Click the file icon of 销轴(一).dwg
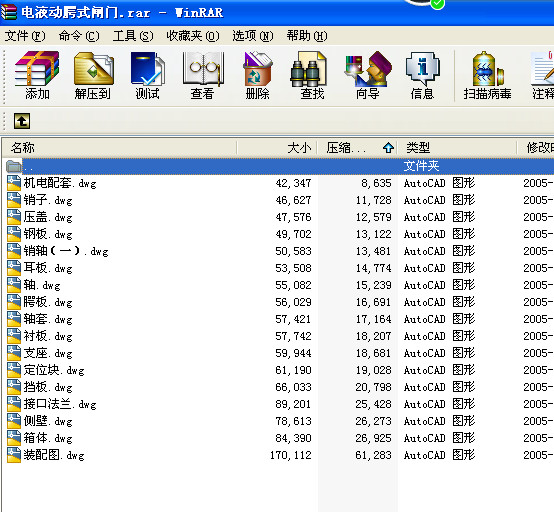Screen dimensions: 554x512 point(14,251)
